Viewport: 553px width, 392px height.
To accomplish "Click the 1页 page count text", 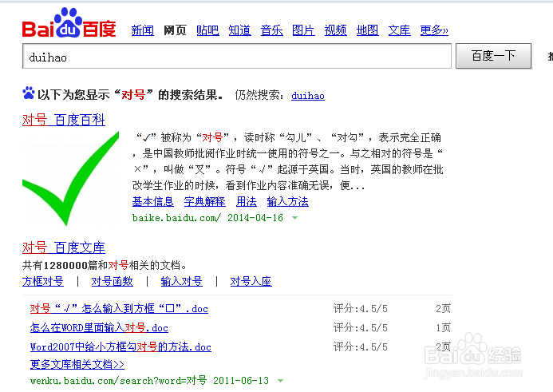I will tap(444, 328).
